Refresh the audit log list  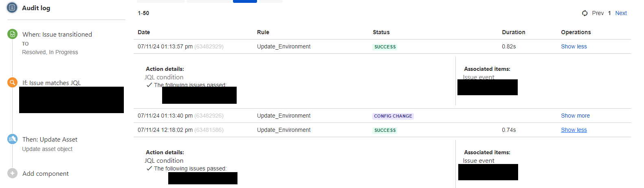[585, 13]
